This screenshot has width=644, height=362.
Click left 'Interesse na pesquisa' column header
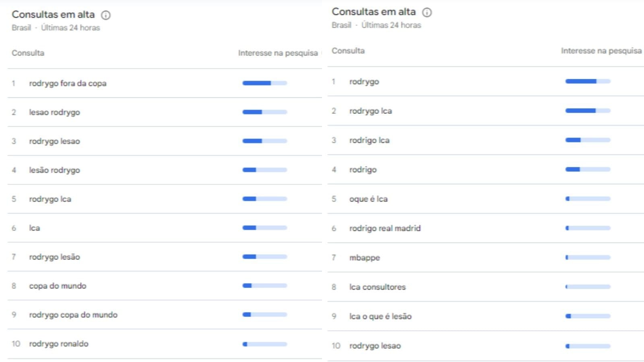(x=278, y=53)
